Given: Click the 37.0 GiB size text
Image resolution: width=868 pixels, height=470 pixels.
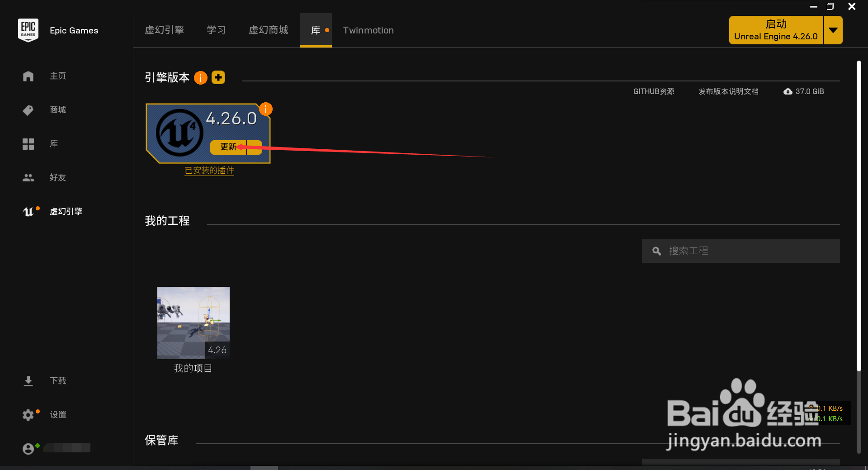Looking at the screenshot, I should (810, 91).
